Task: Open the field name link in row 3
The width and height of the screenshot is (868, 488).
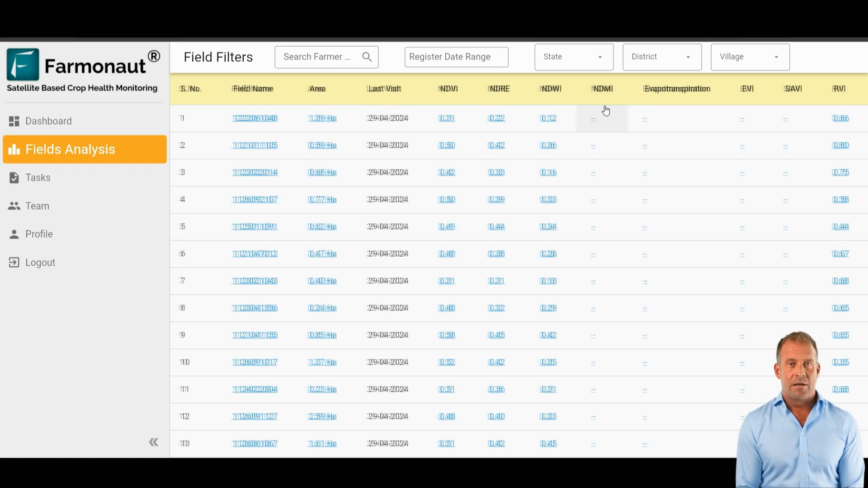Action: click(255, 173)
